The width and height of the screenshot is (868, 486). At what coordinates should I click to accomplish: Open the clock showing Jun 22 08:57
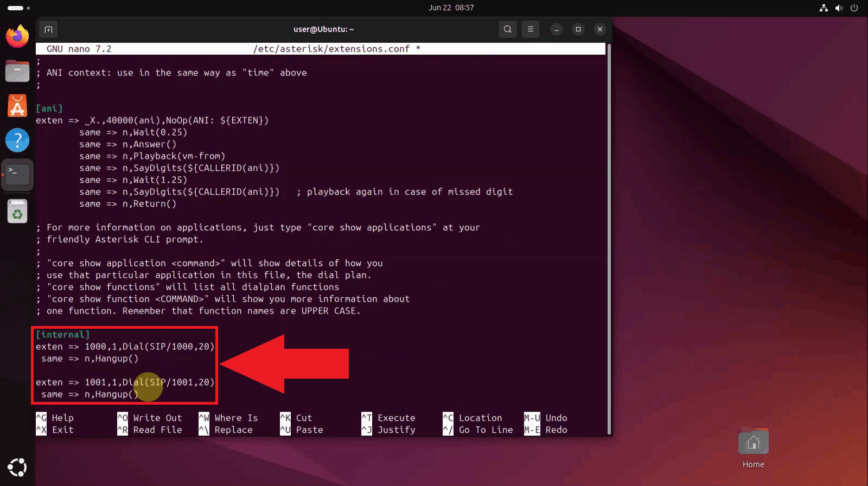pyautogui.click(x=451, y=8)
